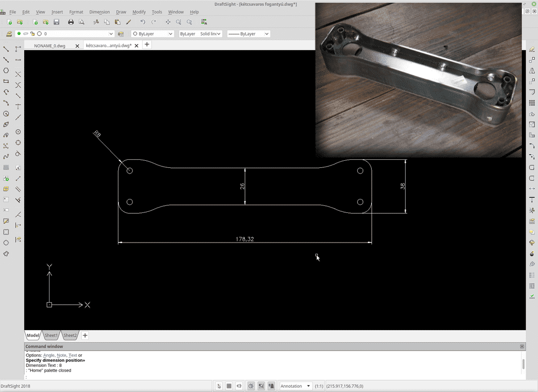Toggle Snap mode in status bar
The height and width of the screenshot is (392, 538).
[x=219, y=386]
